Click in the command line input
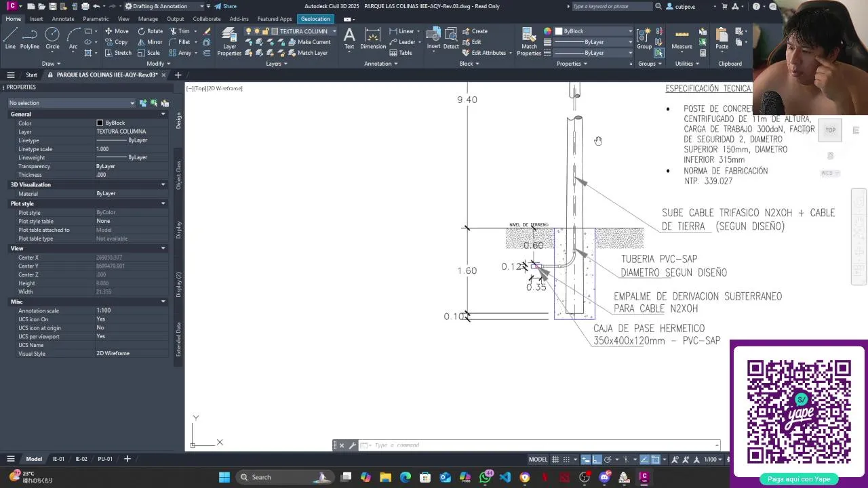The image size is (868, 488). click(x=542, y=445)
